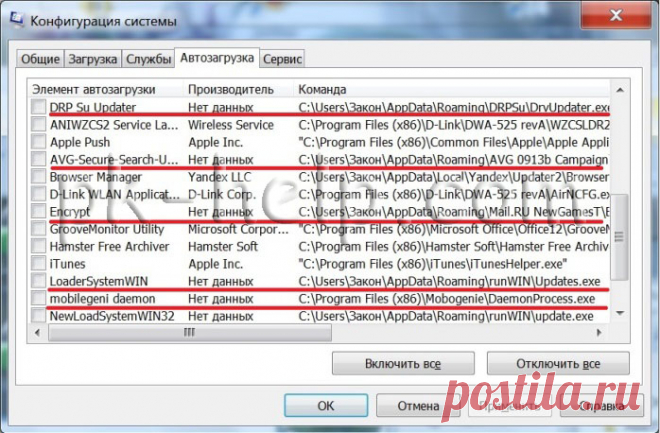The image size is (660, 433).
Task: Select the Автозагрузка tab
Action: 217,58
